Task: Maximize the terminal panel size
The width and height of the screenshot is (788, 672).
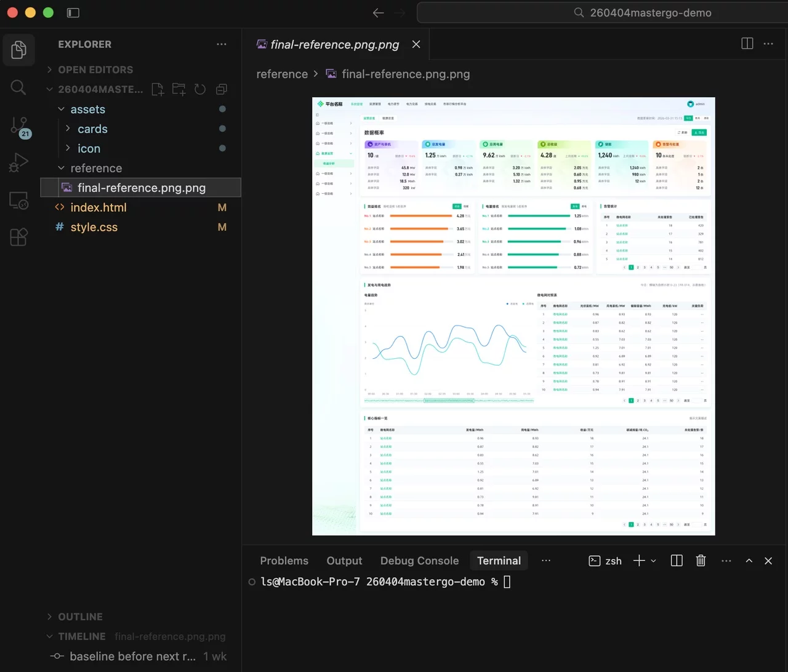Action: pyautogui.click(x=749, y=561)
